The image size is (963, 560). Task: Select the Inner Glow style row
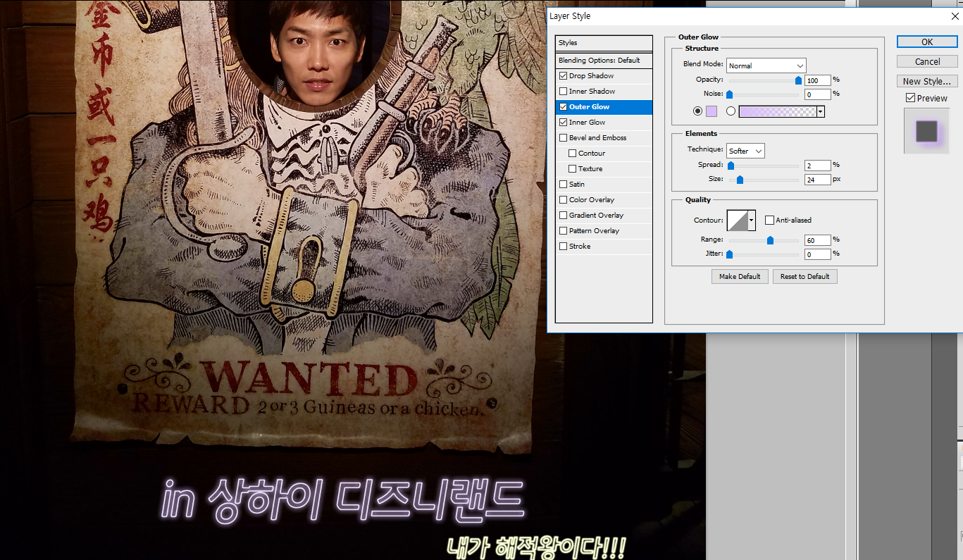[x=604, y=123]
